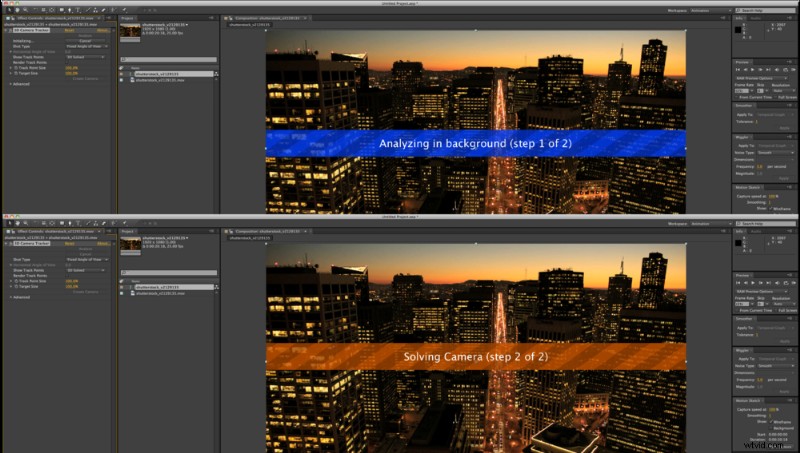The width and height of the screenshot is (800, 453).
Task: Select the Hand tool in the Analyzing window
Action: [17, 10]
